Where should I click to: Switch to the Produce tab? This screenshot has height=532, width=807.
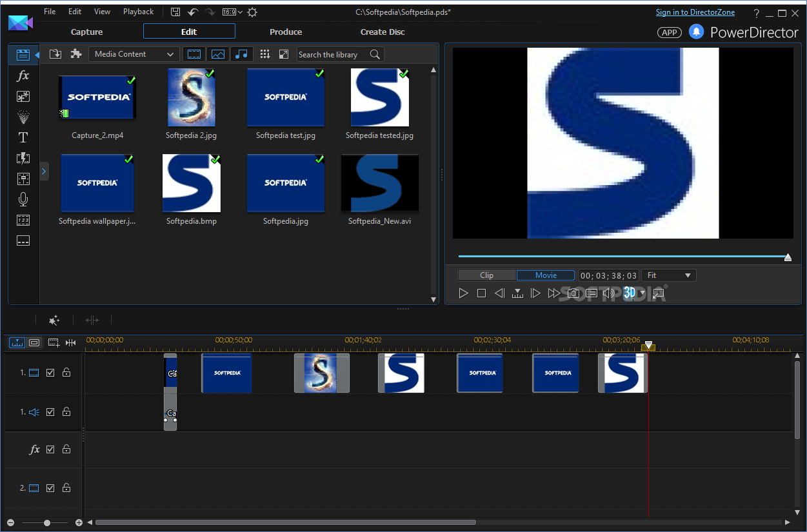(x=286, y=32)
